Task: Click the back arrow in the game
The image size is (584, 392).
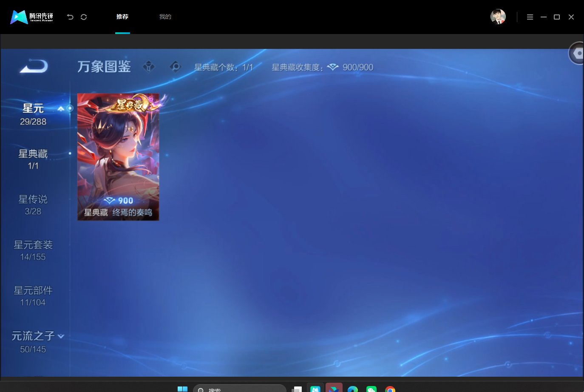Action: pos(34,66)
